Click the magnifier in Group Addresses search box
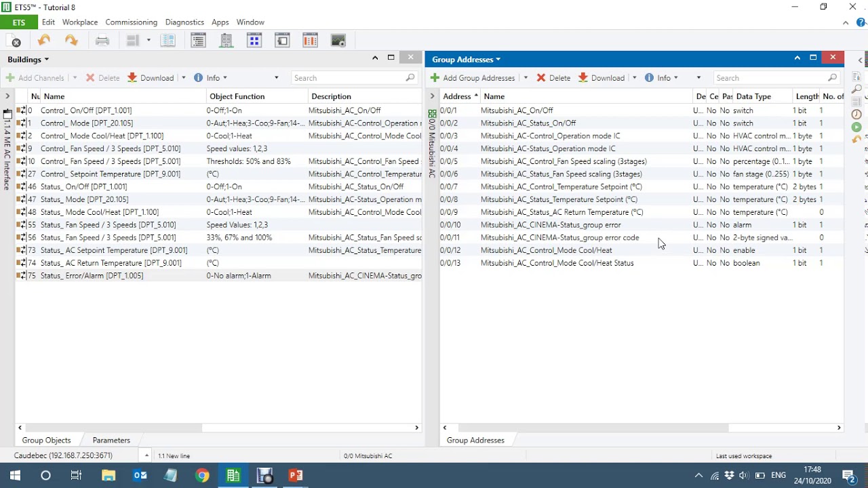 (x=832, y=78)
